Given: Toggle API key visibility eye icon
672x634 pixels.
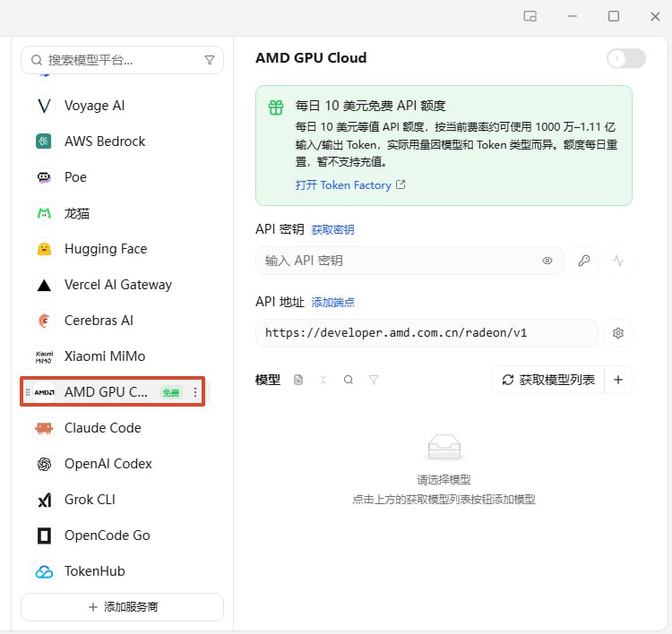Looking at the screenshot, I should click(547, 261).
